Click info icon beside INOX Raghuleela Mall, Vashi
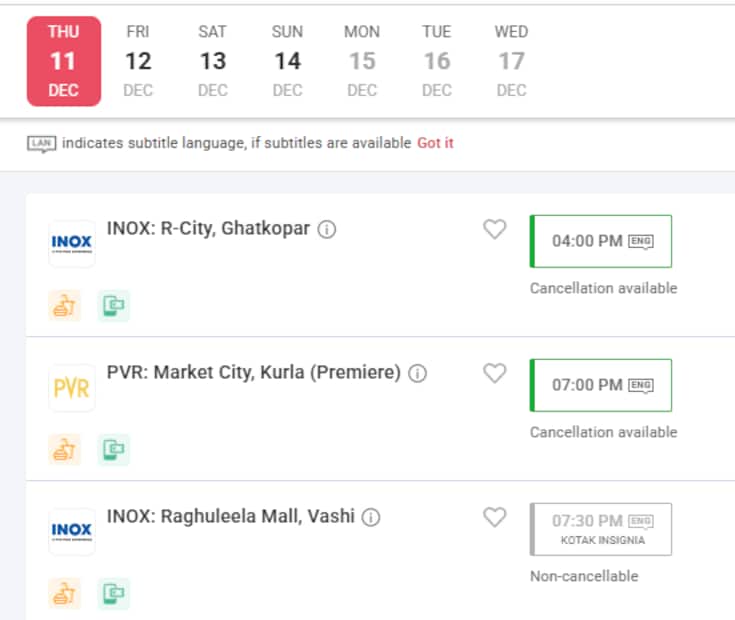The height and width of the screenshot is (620, 735). (x=371, y=517)
